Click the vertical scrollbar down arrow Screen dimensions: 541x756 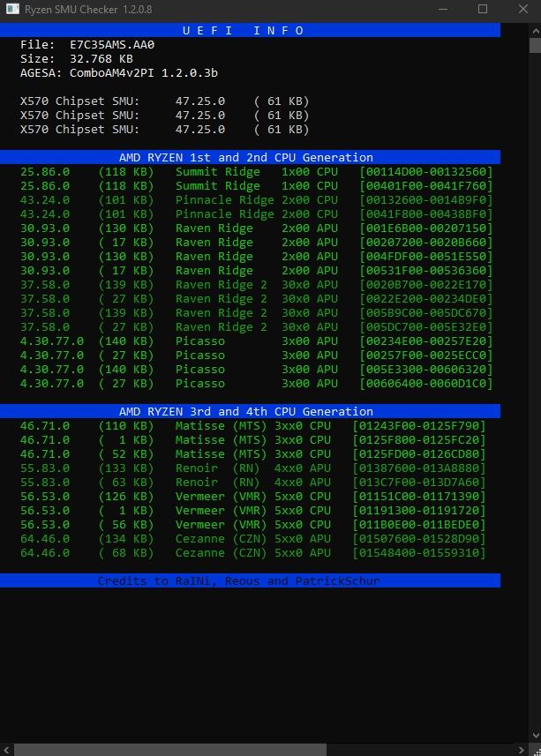(535, 735)
